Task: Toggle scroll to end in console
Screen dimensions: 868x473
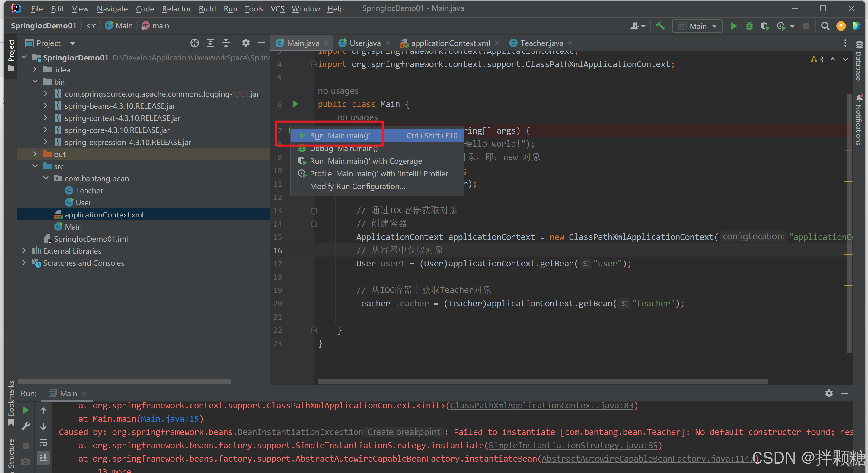Action: pyautogui.click(x=43, y=458)
